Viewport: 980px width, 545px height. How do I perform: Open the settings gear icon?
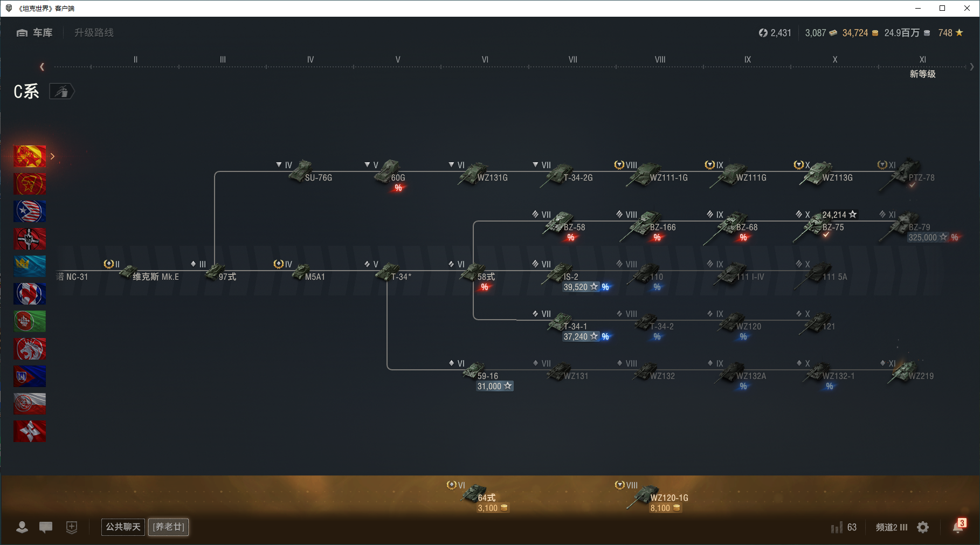(923, 527)
